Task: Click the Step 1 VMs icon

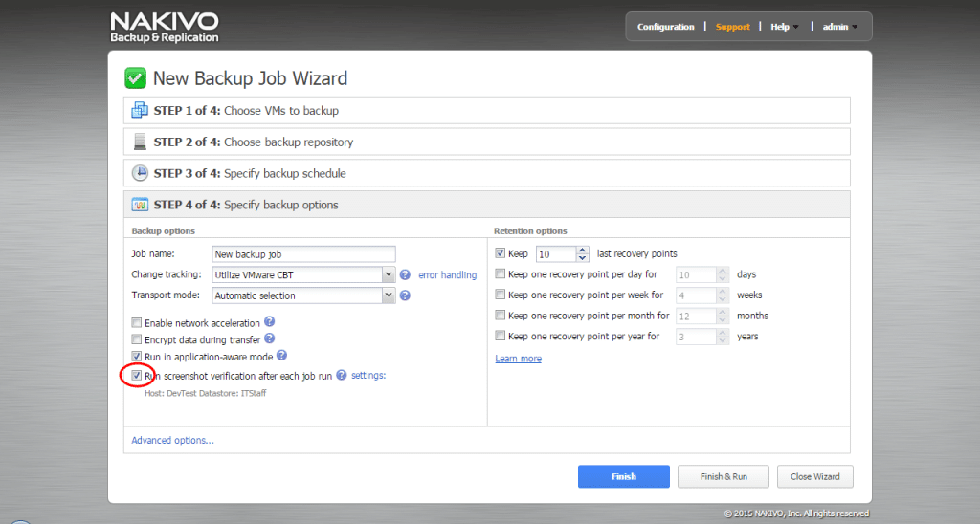Action: click(140, 111)
